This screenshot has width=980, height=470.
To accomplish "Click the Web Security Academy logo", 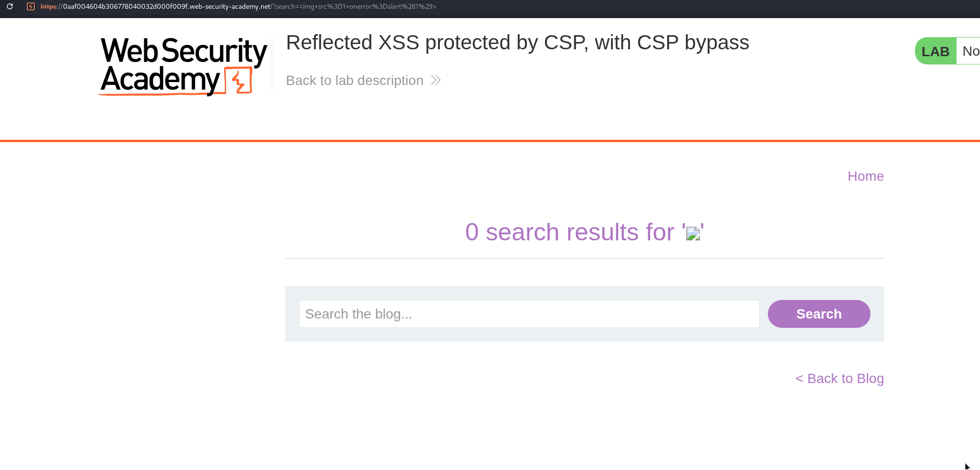I will click(x=183, y=66).
